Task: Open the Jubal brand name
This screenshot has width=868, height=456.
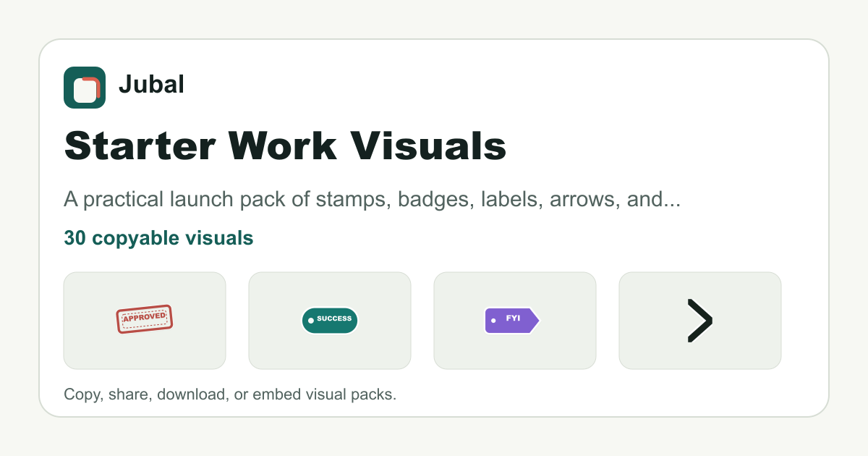Action: pos(151,85)
